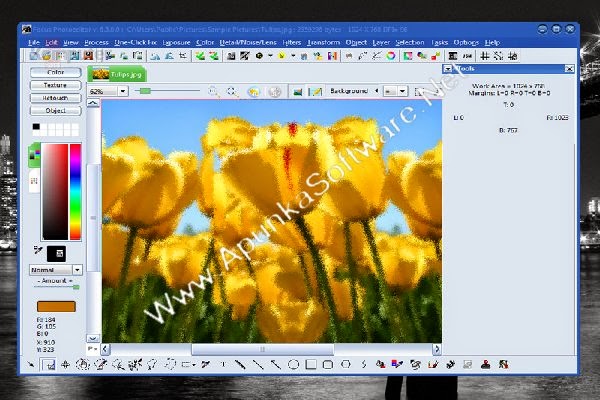Viewport: 600px width, 400px height.
Task: Click the rainbow hue strip
Action: click(75, 191)
